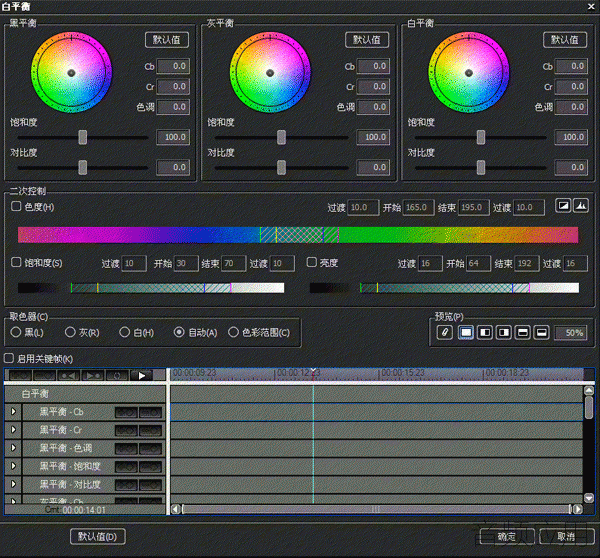Click 默认值 button in 黑平衡 group

click(x=167, y=40)
